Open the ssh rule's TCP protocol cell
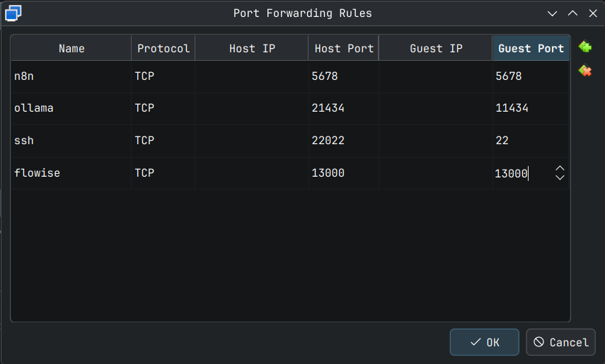This screenshot has width=605, height=364. pos(163,141)
